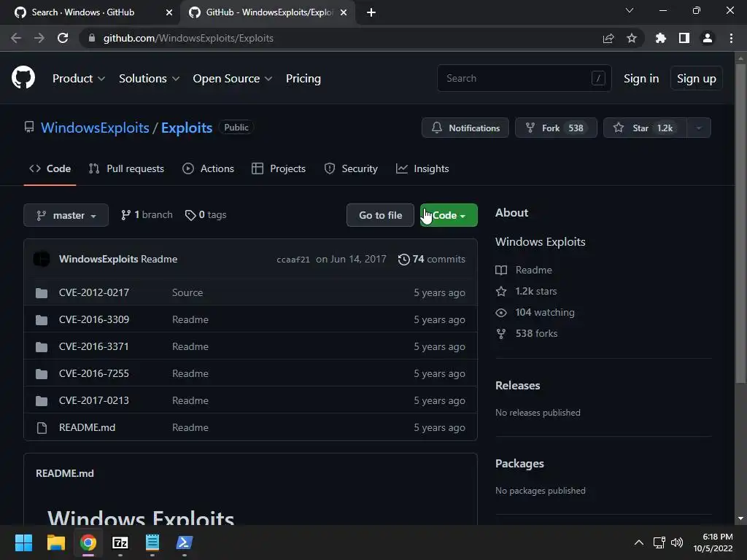This screenshot has height=560, width=747.
Task: Switch to the Insights tab
Action: tap(422, 168)
